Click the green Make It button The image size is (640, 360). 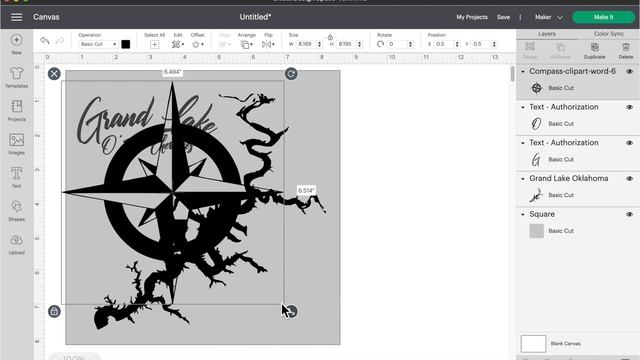(603, 17)
